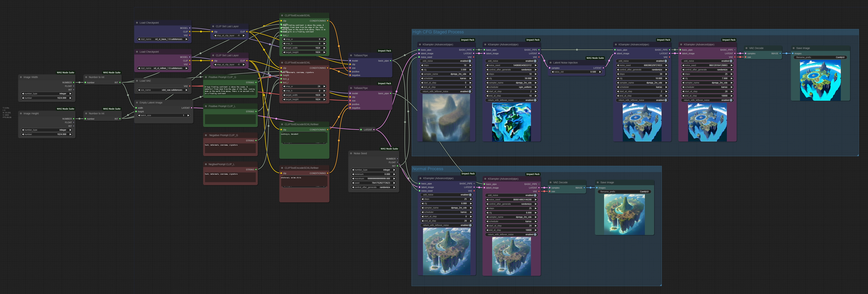Screen dimensions: 868x294
Task: Select the Normal Process group title
Action: [428, 169]
